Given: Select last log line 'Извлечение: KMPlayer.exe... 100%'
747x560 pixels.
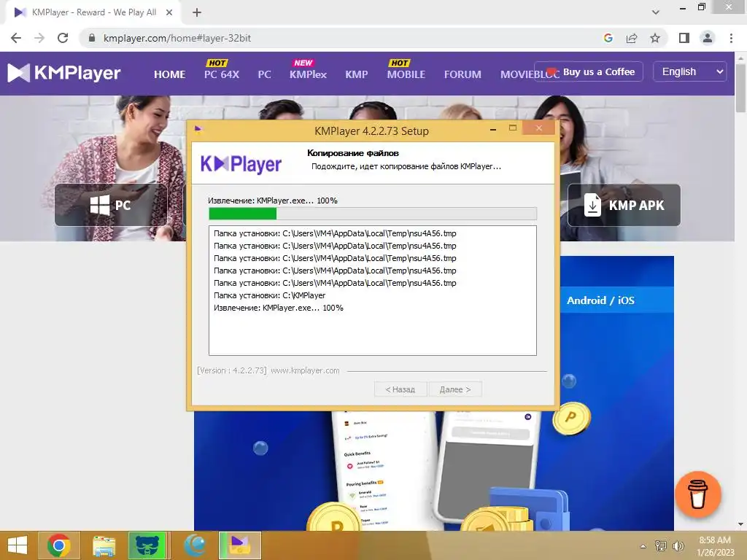Looking at the screenshot, I should pos(278,308).
